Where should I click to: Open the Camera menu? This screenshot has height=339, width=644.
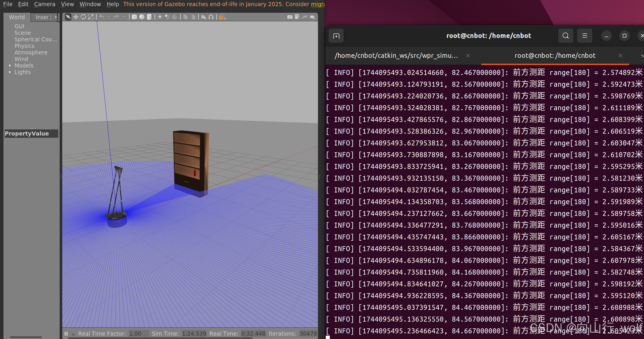click(x=45, y=4)
